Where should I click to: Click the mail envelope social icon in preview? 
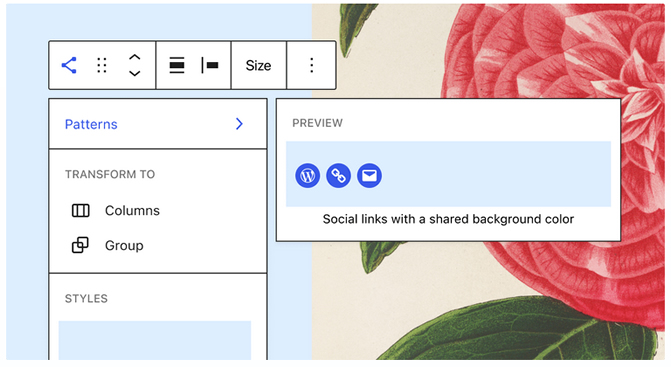pos(369,175)
